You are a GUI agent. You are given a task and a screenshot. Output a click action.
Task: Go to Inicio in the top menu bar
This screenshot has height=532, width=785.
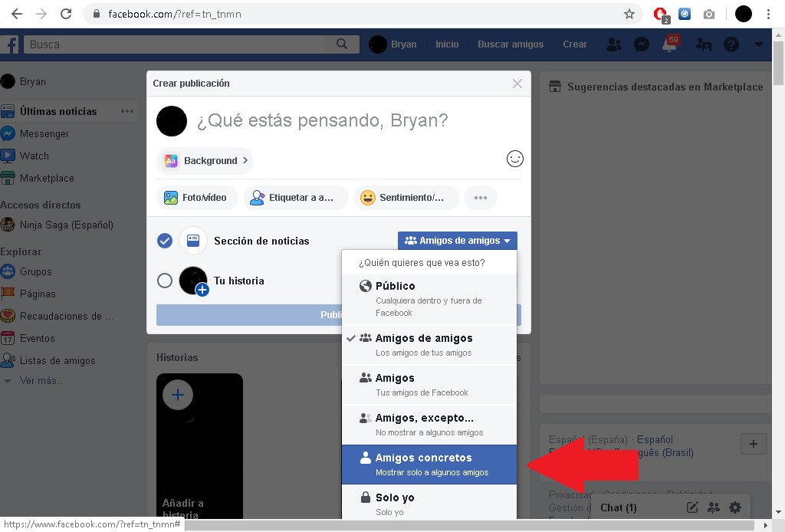click(447, 44)
